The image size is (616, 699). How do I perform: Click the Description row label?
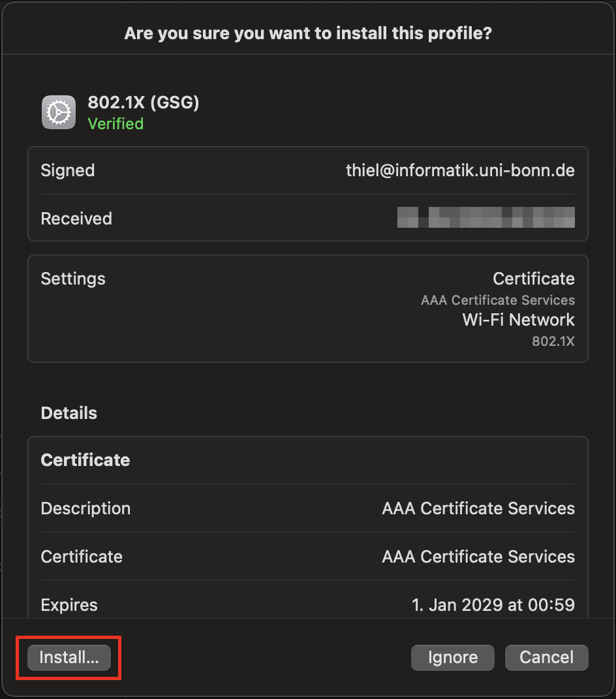[x=85, y=508]
